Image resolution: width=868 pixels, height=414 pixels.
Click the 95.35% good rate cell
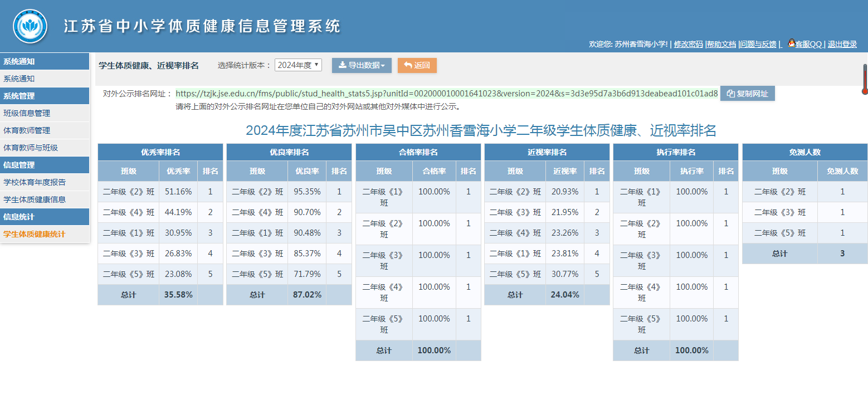(x=307, y=192)
